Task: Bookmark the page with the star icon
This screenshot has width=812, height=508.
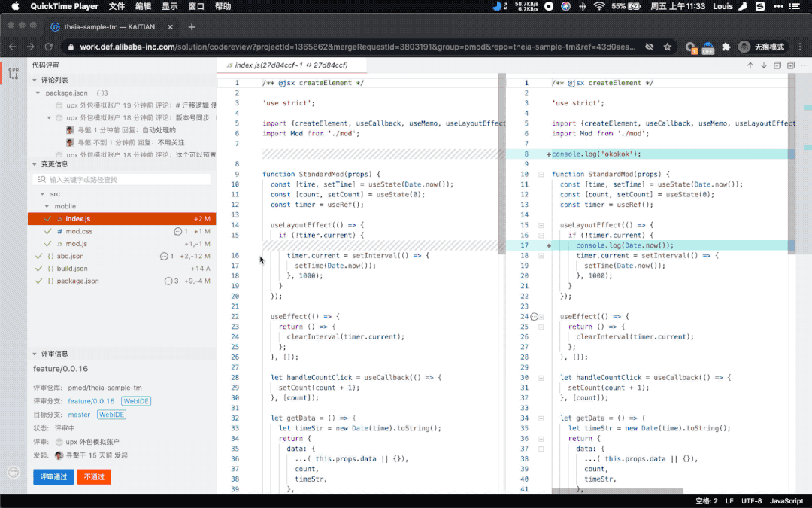Action: [x=667, y=47]
